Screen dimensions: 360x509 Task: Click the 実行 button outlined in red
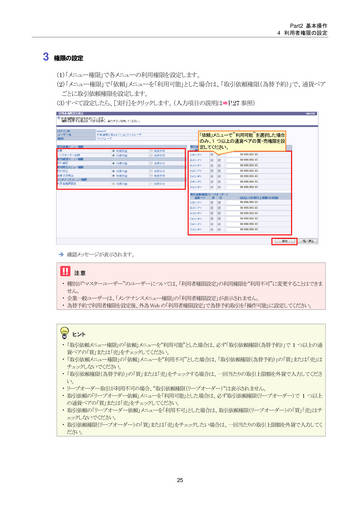tap(284, 241)
